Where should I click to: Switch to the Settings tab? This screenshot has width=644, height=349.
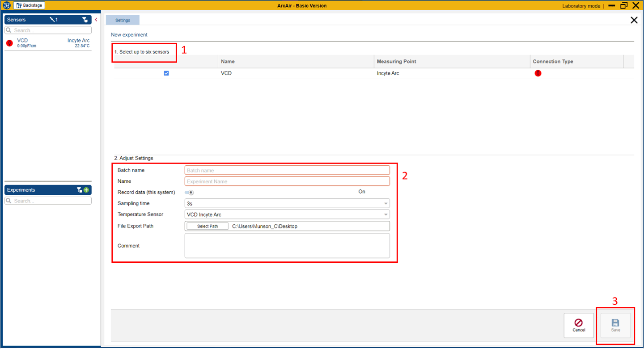[123, 20]
